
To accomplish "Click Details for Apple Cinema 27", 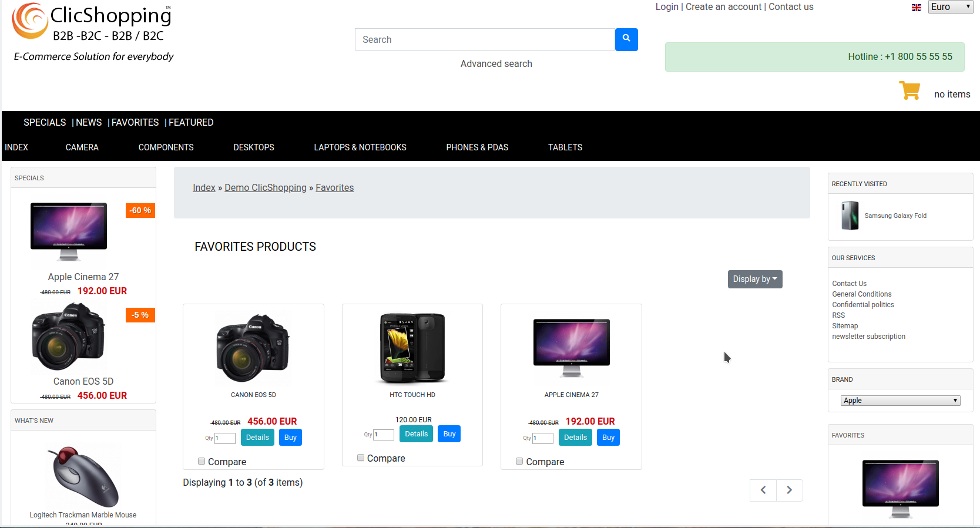I will [575, 438].
